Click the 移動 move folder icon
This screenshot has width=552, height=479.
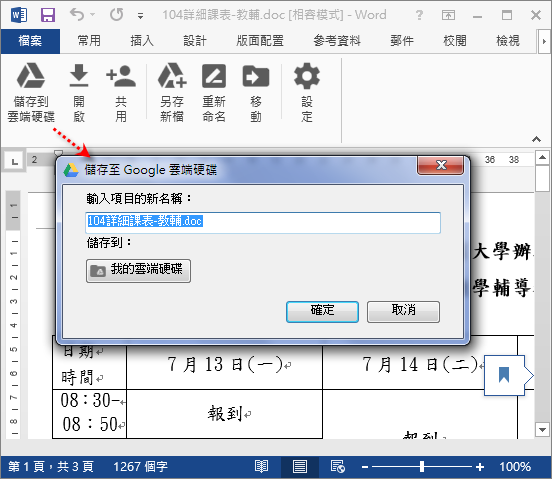[256, 76]
